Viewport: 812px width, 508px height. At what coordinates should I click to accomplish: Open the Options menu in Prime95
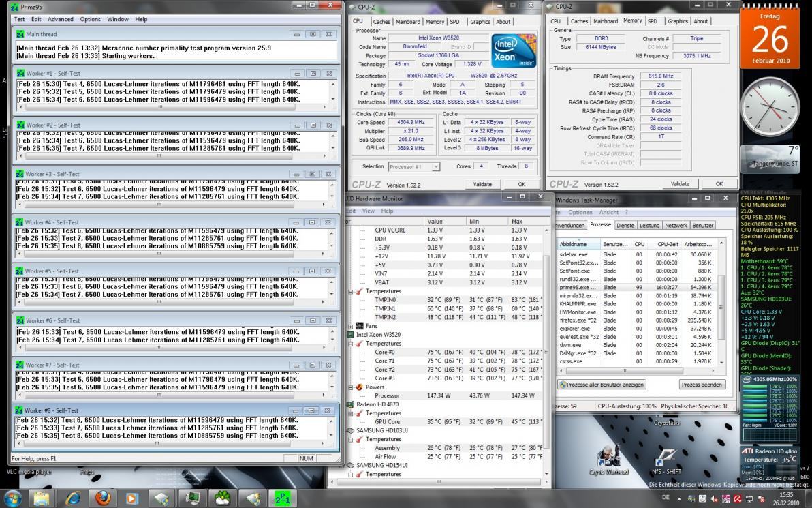(x=90, y=19)
